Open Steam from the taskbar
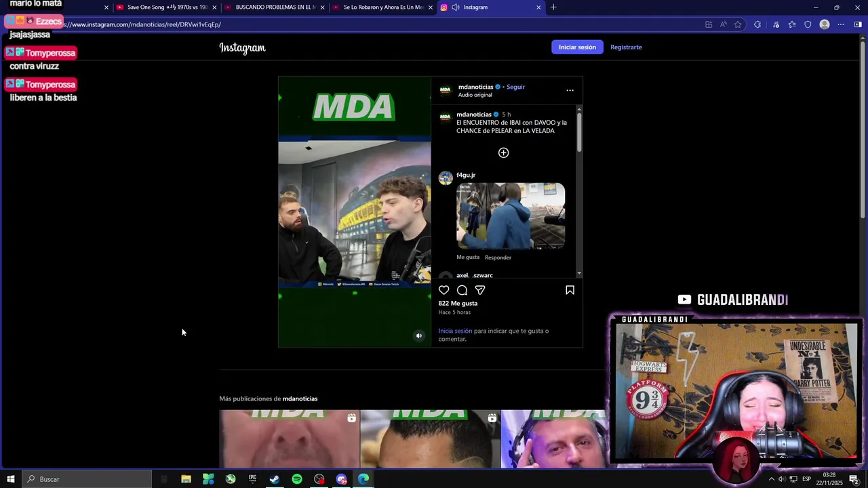 click(275, 479)
